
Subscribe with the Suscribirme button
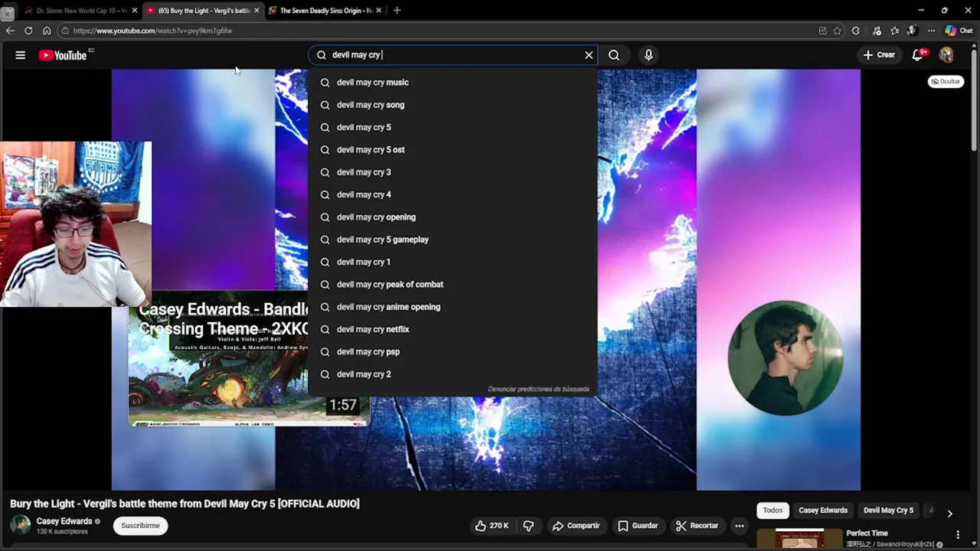(x=141, y=526)
